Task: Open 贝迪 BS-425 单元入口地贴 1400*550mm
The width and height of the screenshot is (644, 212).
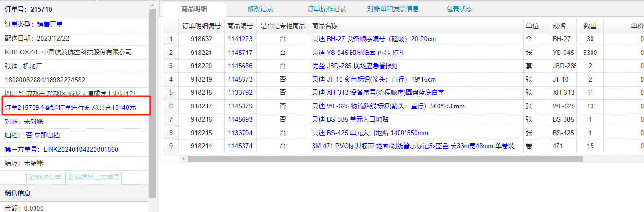Action: [370, 133]
